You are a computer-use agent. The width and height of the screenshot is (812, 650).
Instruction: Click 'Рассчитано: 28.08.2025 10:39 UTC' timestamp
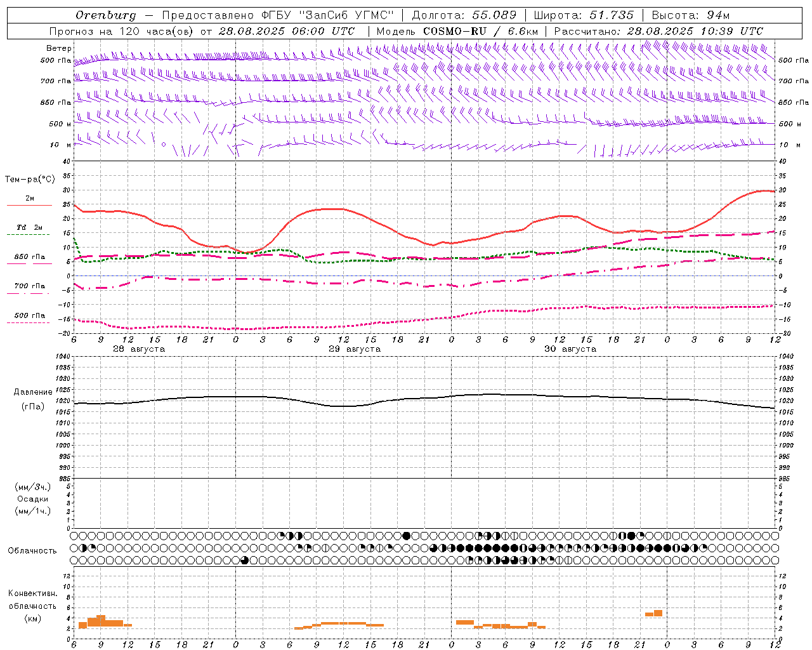point(658,31)
